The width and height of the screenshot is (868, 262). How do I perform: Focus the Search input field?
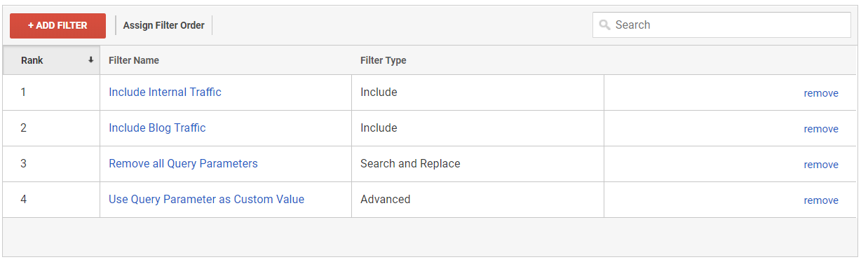[x=721, y=25]
